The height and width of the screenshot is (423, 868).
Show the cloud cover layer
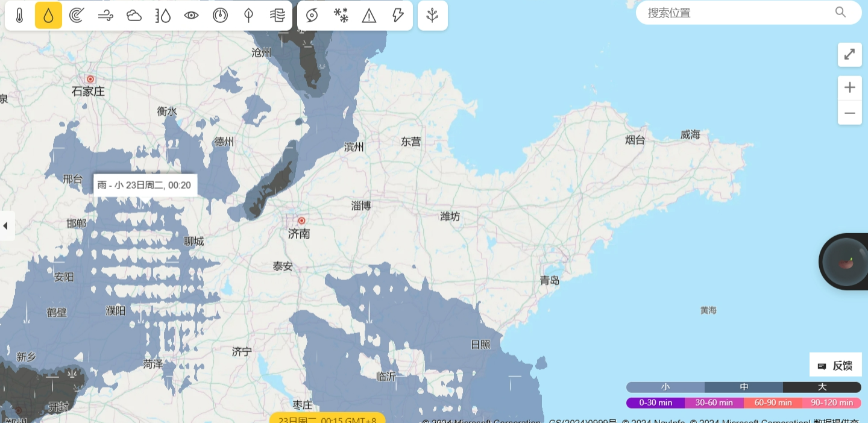134,16
